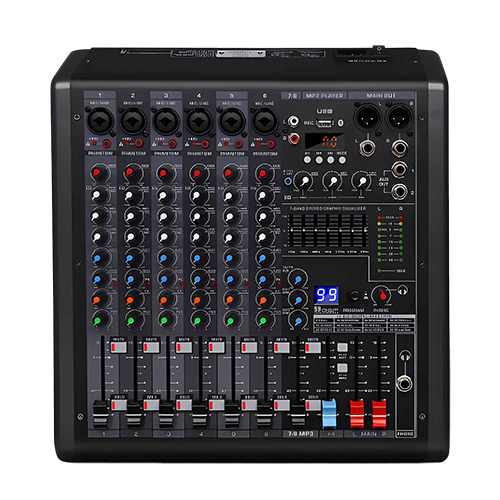Click the channel 6 orange FX knob
The height and width of the screenshot is (500, 500).
tap(265, 299)
